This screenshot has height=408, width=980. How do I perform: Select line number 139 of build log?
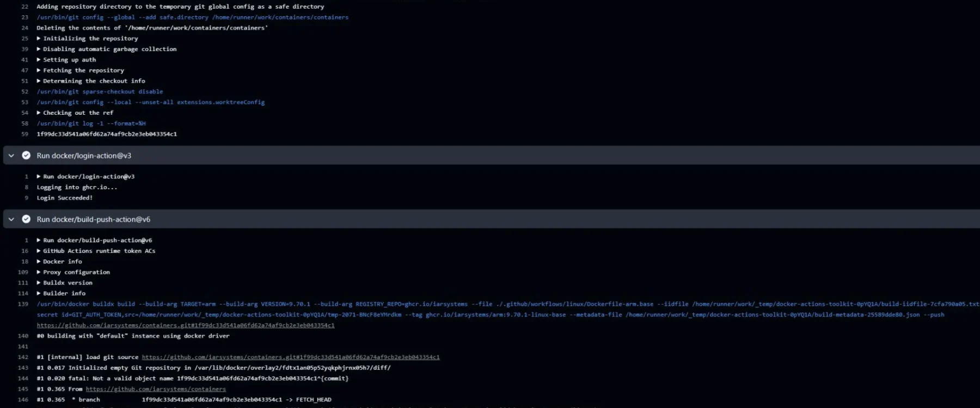(x=23, y=304)
